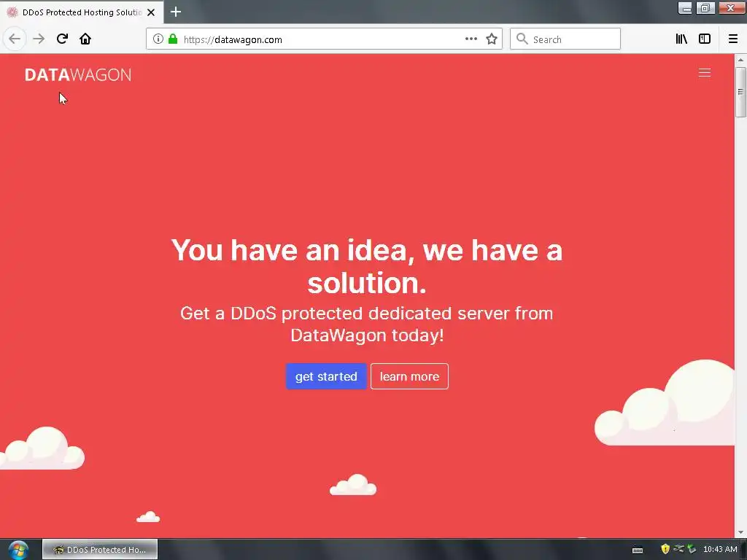Select the Firefox taskbar button DDoS Protected Ho...

point(99,550)
